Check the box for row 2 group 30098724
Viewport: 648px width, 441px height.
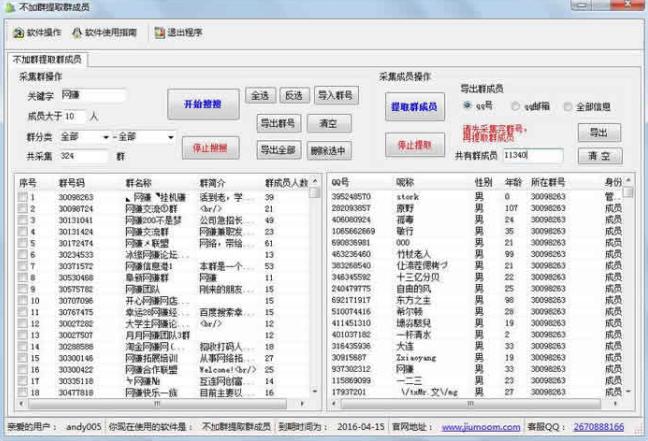click(23, 209)
